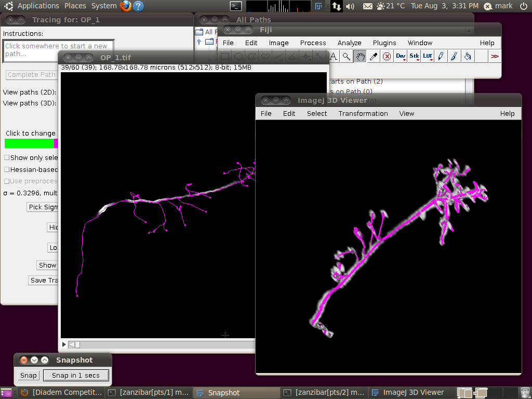Image resolution: width=532 pixels, height=399 pixels.
Task: Open the Image menu in Fiji
Action: point(278,43)
